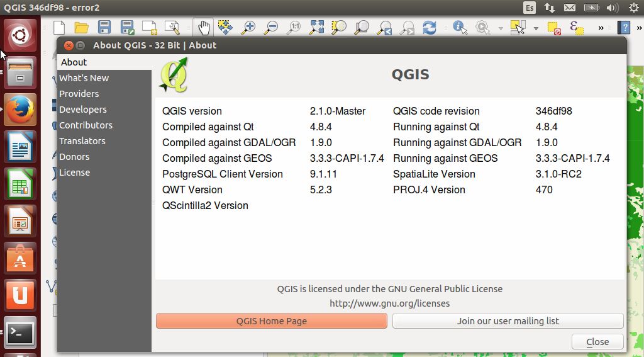Close the About dialog with Close button

pyautogui.click(x=597, y=342)
